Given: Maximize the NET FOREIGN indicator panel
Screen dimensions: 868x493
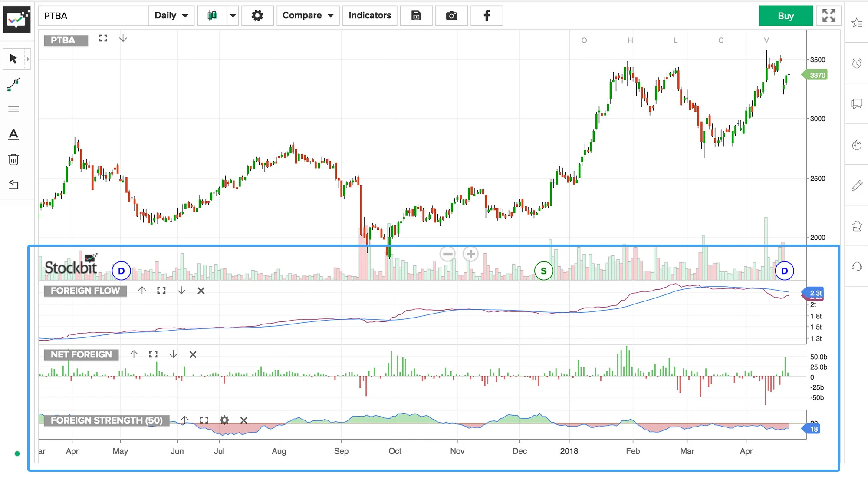Looking at the screenshot, I should tap(153, 354).
